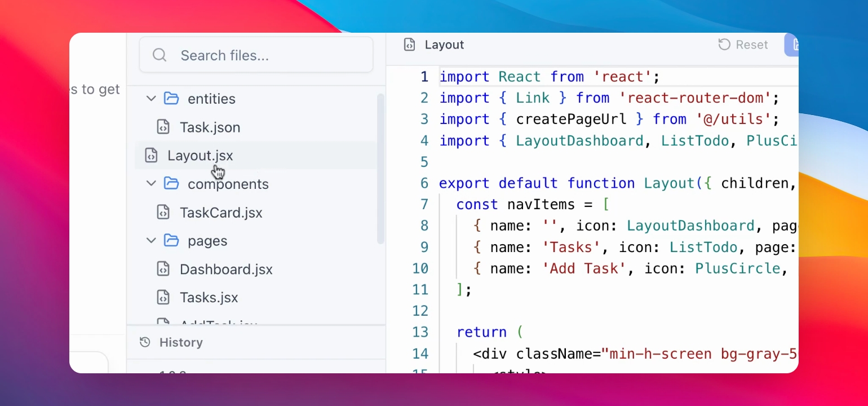
Task: Reset the Layout file changes
Action: click(743, 45)
